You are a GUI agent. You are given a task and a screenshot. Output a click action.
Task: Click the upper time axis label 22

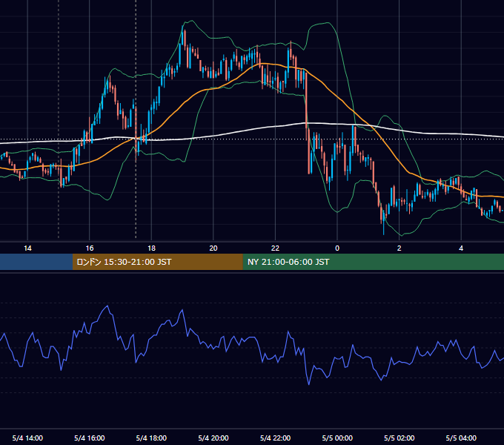(x=275, y=248)
